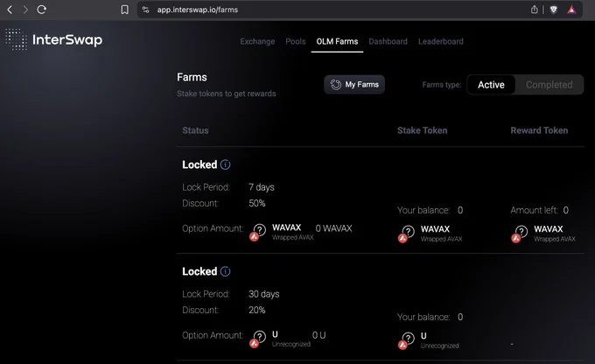Viewport: 595px width, 364px height.
Task: Click the '50%' discount value
Action: [x=257, y=203]
